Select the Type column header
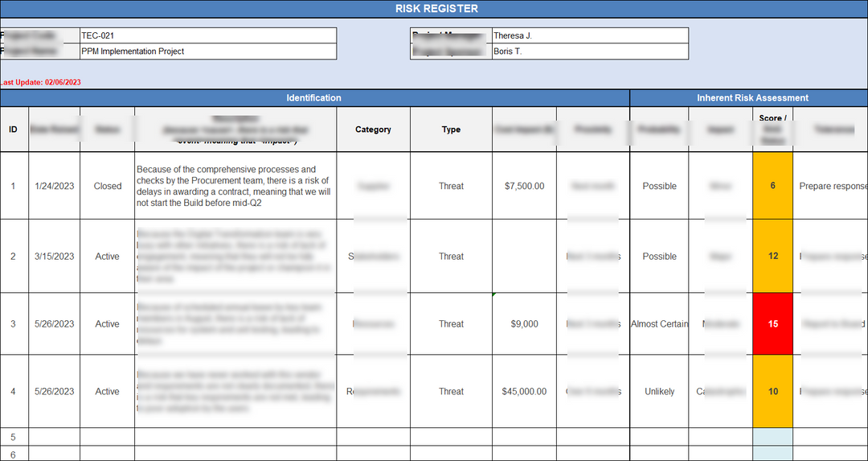The width and height of the screenshot is (868, 461). point(451,130)
